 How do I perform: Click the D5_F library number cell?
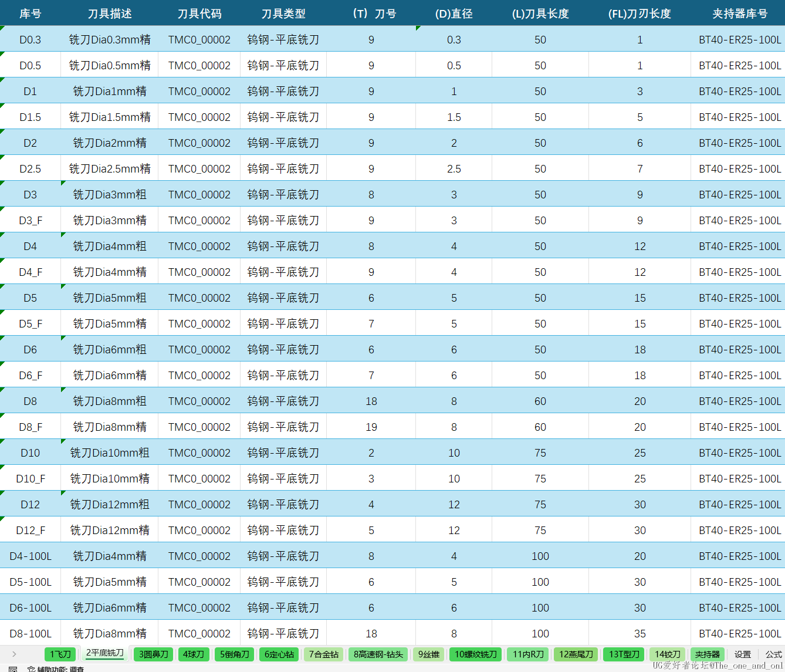pyautogui.click(x=30, y=323)
